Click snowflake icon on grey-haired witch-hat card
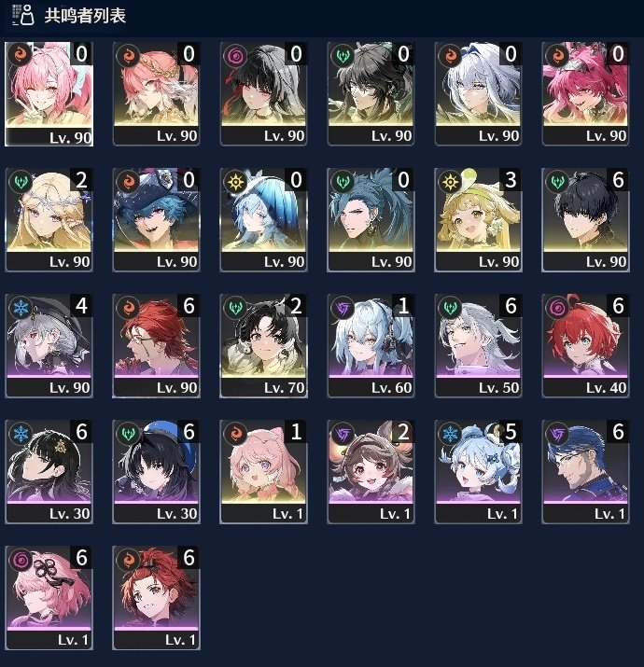Screen dimensions: 644x667 pyautogui.click(x=21, y=308)
